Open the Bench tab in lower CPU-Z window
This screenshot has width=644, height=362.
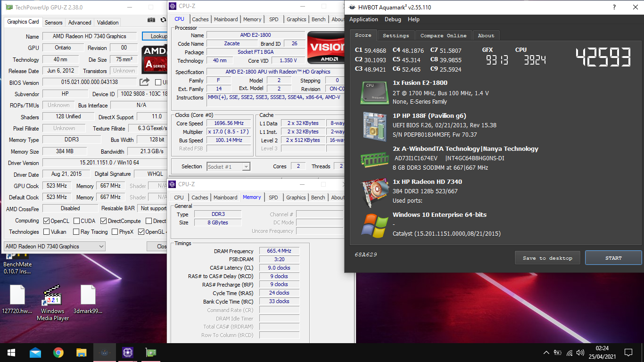click(318, 197)
